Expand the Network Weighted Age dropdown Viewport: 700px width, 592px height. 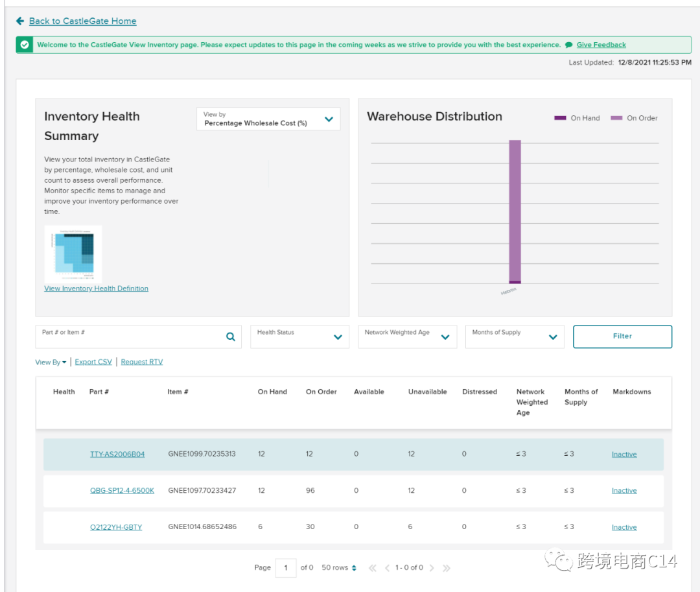point(407,337)
